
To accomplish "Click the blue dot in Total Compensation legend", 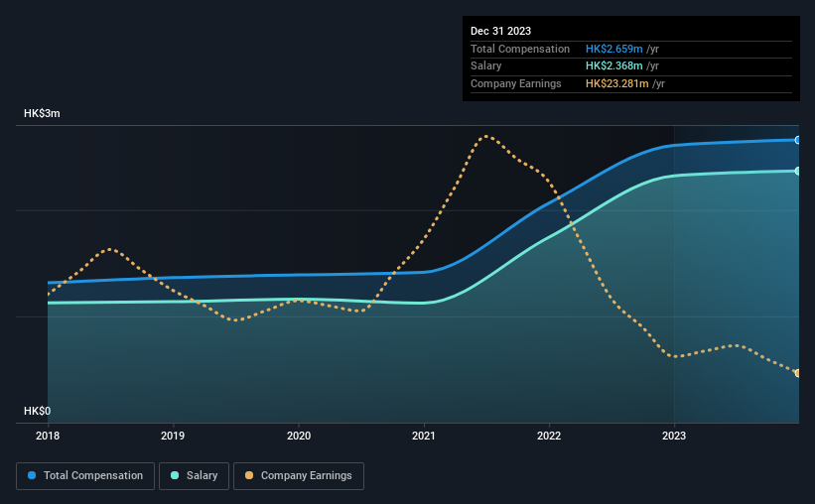I will pyautogui.click(x=32, y=475).
